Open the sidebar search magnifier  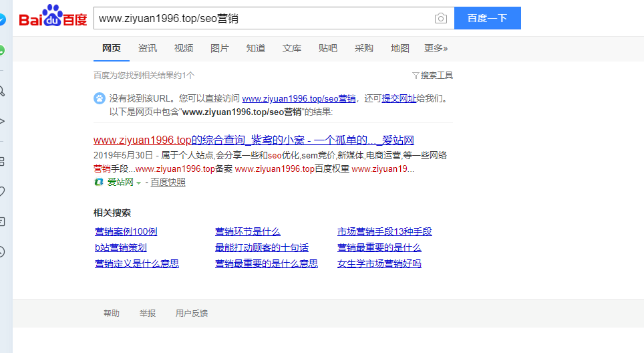(x=2, y=91)
